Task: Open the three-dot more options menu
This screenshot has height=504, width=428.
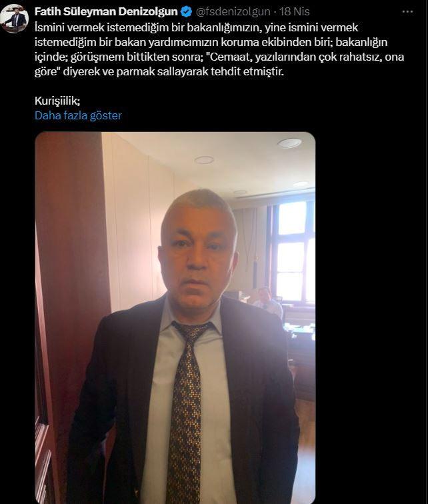Action: [407, 12]
